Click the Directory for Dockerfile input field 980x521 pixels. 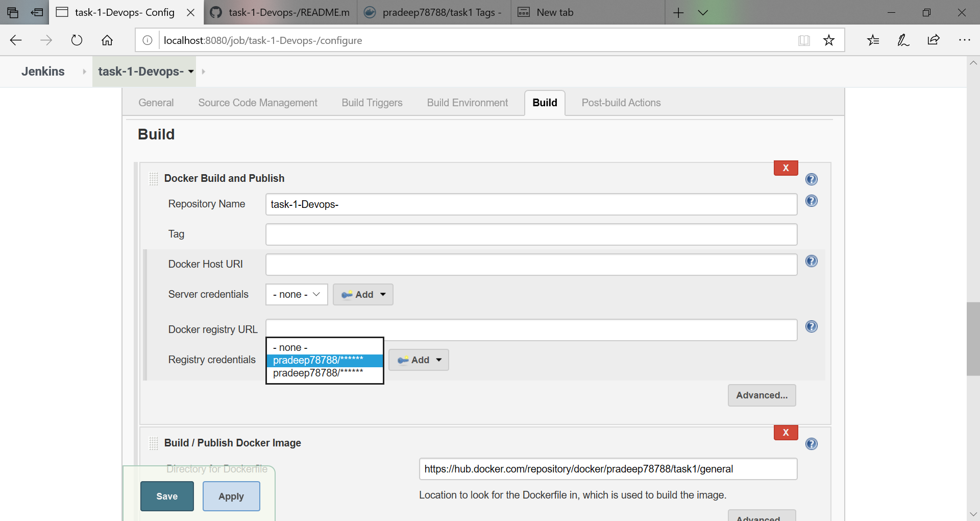[608, 469]
